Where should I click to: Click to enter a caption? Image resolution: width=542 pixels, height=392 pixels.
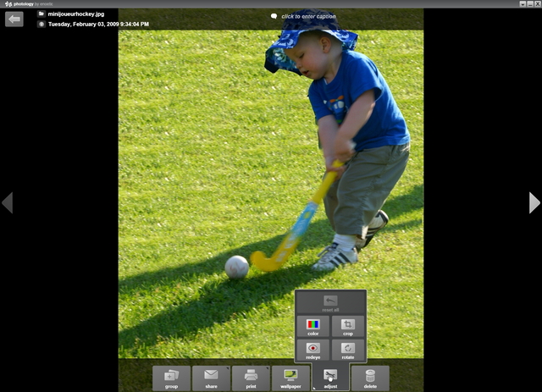310,16
